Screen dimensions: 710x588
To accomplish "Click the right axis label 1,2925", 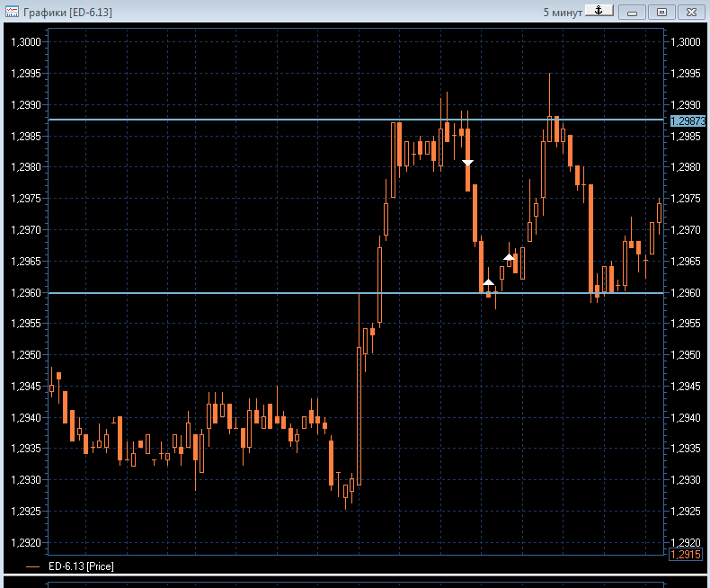I will pos(685,511).
